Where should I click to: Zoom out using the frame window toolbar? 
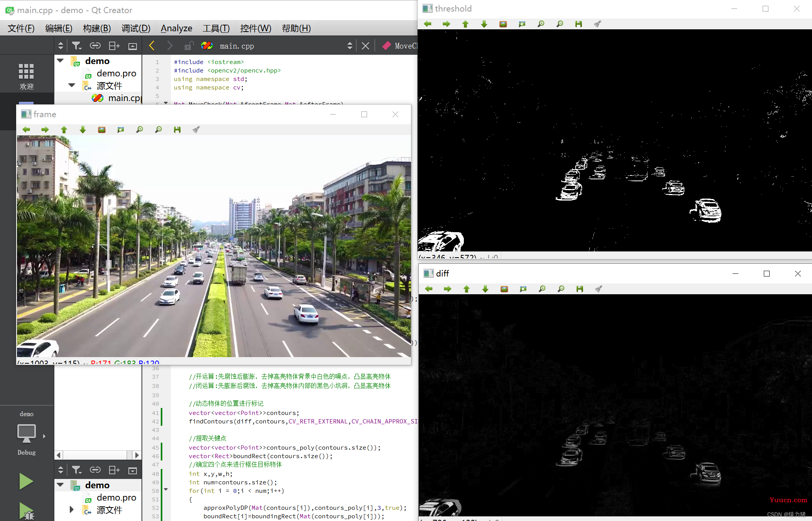click(x=158, y=130)
